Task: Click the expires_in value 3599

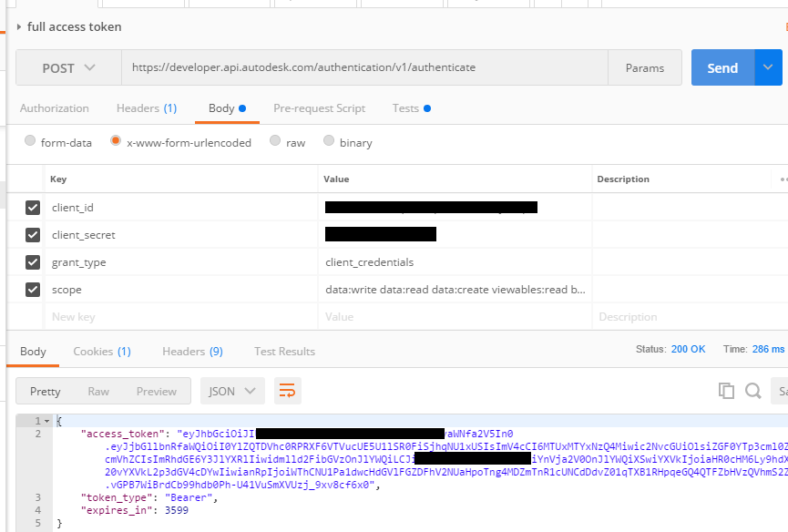Action: 177,510
